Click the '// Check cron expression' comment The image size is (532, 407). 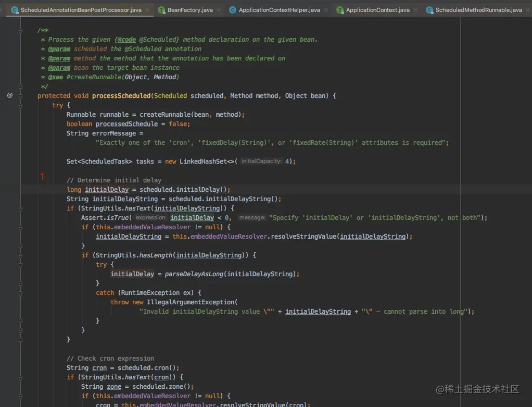(110, 359)
